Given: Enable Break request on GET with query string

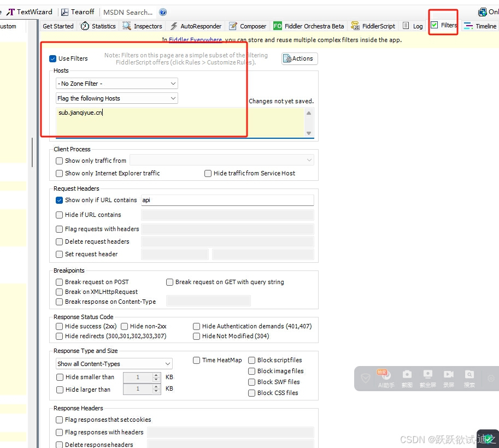Looking at the screenshot, I should point(169,282).
